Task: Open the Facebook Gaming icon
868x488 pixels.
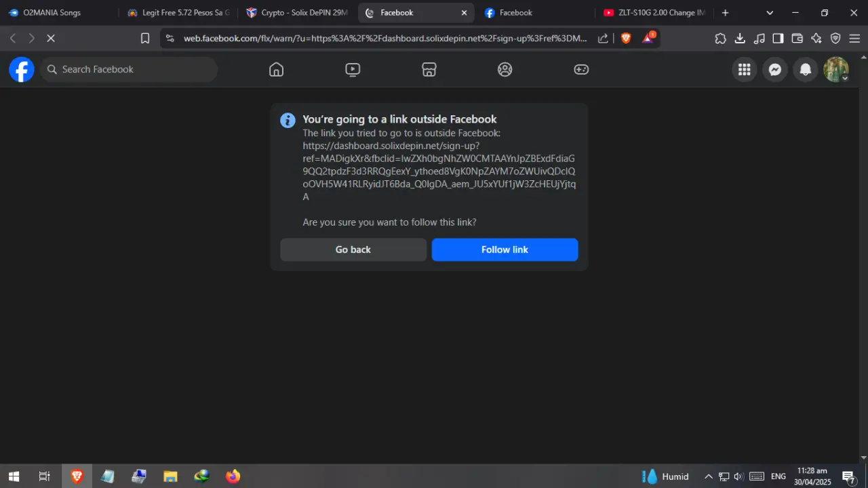Action: [581, 69]
